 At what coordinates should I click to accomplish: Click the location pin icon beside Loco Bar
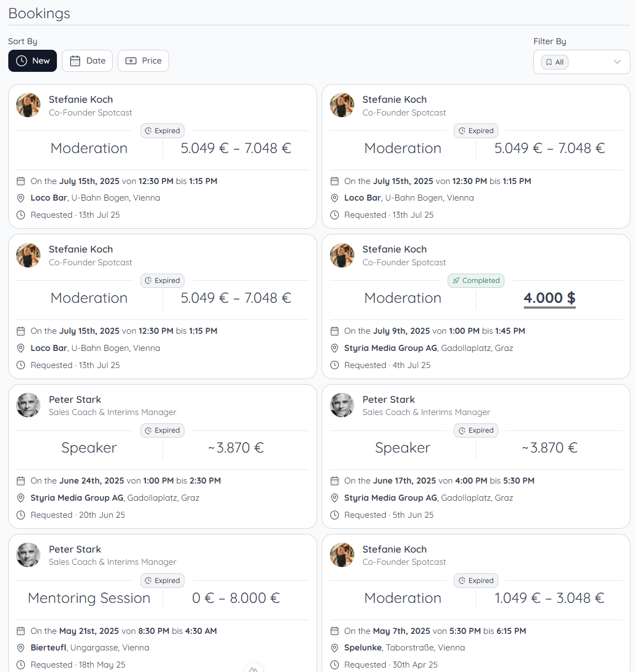pos(21,197)
